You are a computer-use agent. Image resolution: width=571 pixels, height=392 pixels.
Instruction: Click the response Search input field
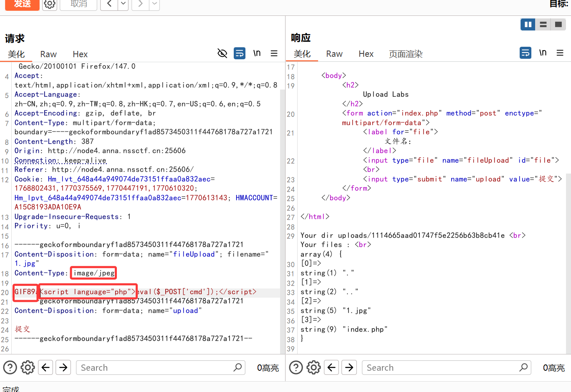pyautogui.click(x=440, y=367)
